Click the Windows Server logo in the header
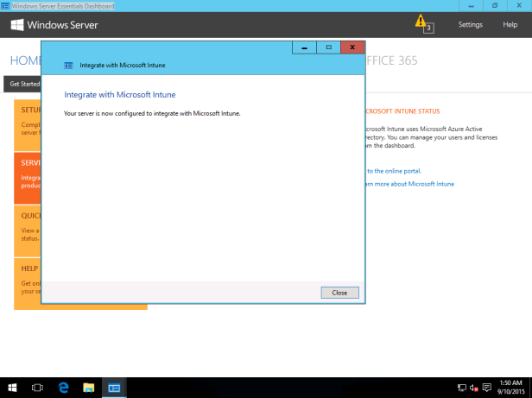Viewport: 532px width, 398px height. (x=54, y=25)
